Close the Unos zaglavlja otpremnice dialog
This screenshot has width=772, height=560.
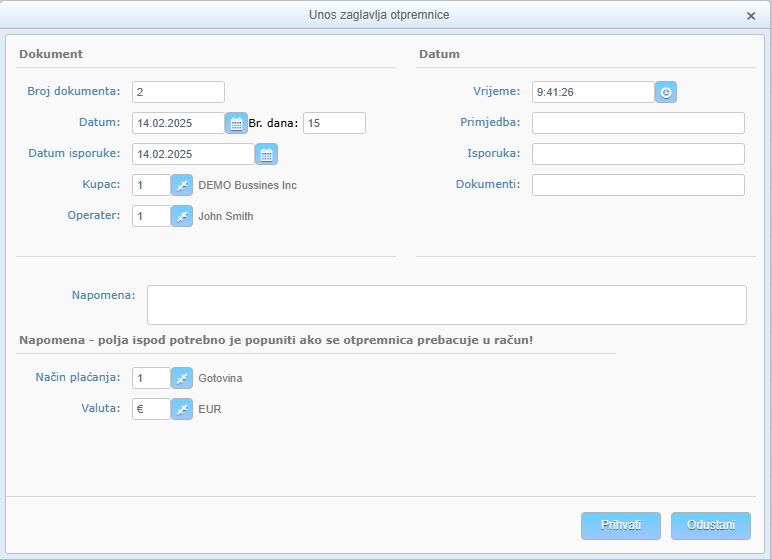click(x=751, y=16)
